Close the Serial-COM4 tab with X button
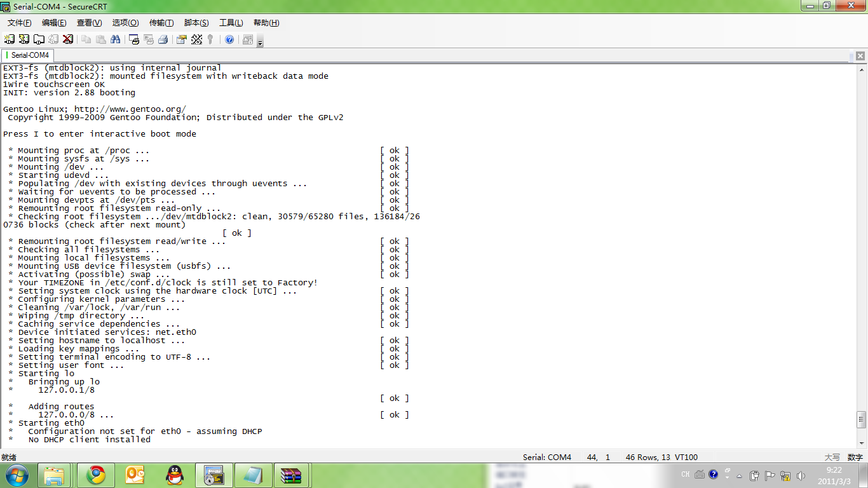The width and height of the screenshot is (868, 488). pos(860,56)
